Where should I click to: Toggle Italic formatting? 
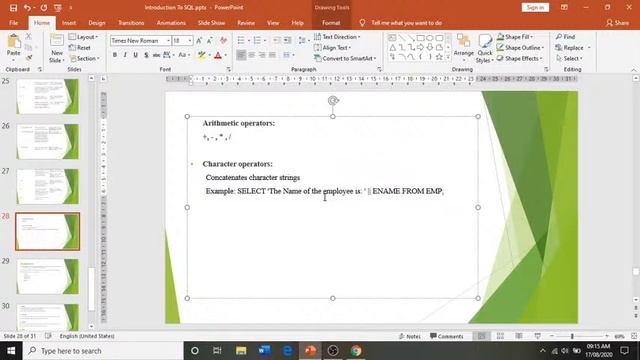(x=125, y=55)
